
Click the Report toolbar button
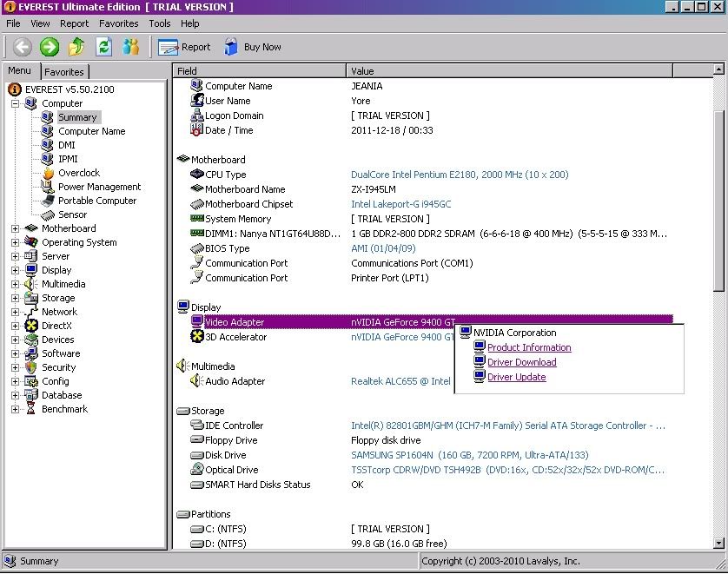click(x=184, y=47)
